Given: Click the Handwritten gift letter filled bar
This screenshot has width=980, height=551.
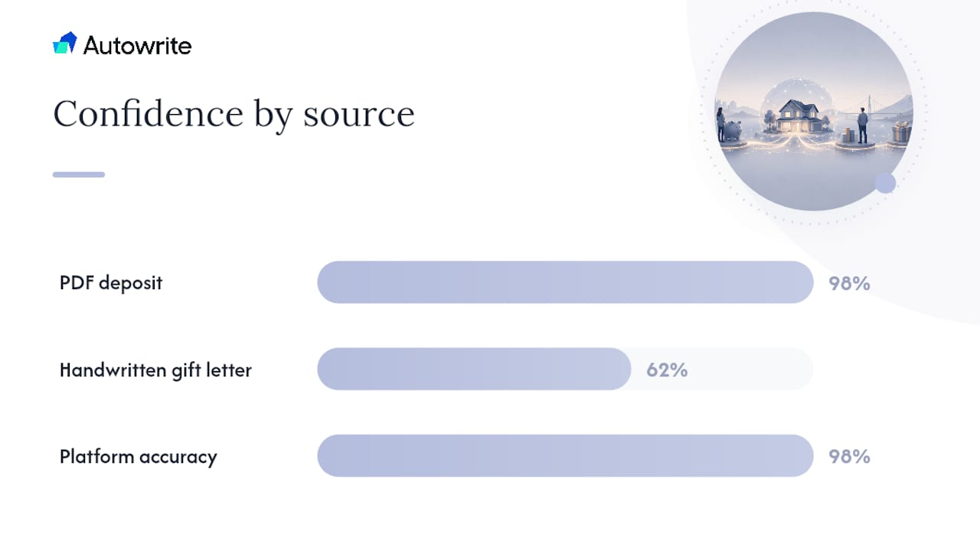Looking at the screenshot, I should tap(474, 369).
